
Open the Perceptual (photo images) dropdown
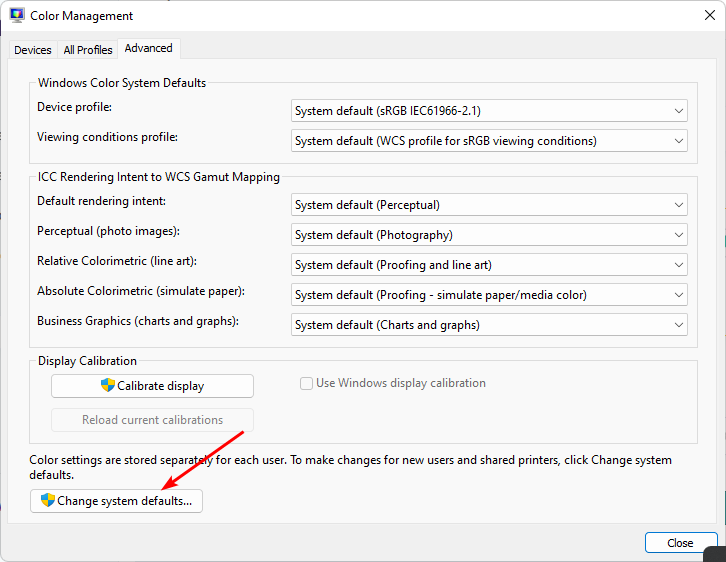point(489,235)
